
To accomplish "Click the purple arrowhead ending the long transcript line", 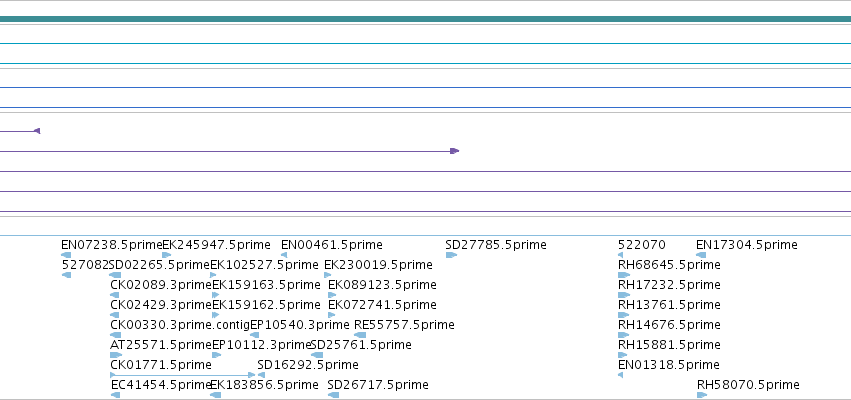I will point(455,151).
